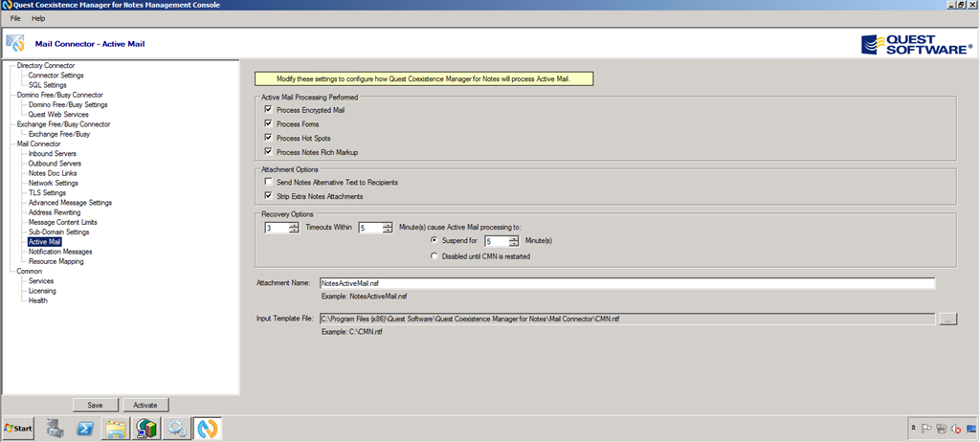The height and width of the screenshot is (442, 980).
Task: Select the Directory Connector tree node
Action: pos(46,65)
